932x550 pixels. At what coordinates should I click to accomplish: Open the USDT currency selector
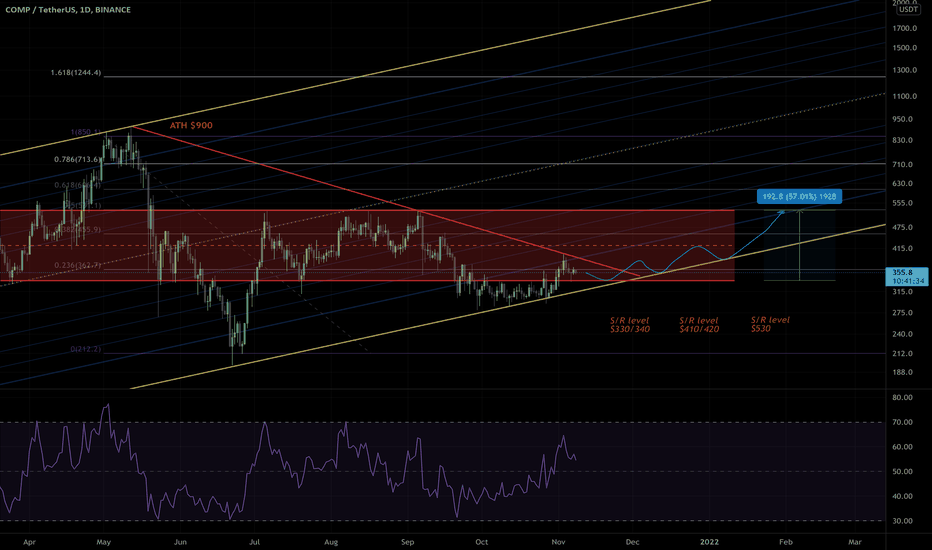click(908, 10)
